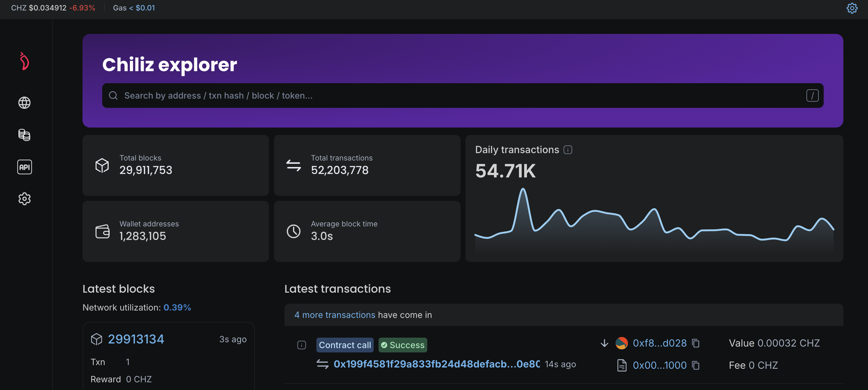Open the sidebar settings gear icon
The width and height of the screenshot is (868, 390).
(24, 199)
